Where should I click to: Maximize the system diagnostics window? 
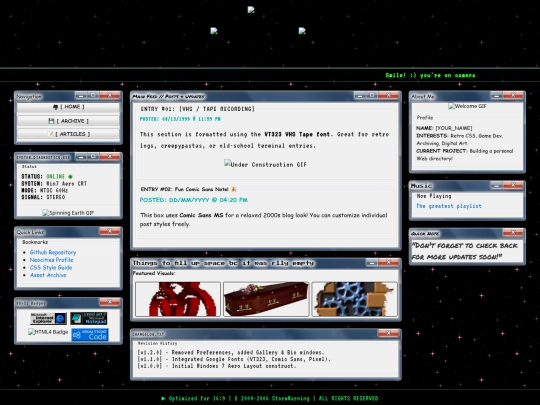[x=93, y=157]
